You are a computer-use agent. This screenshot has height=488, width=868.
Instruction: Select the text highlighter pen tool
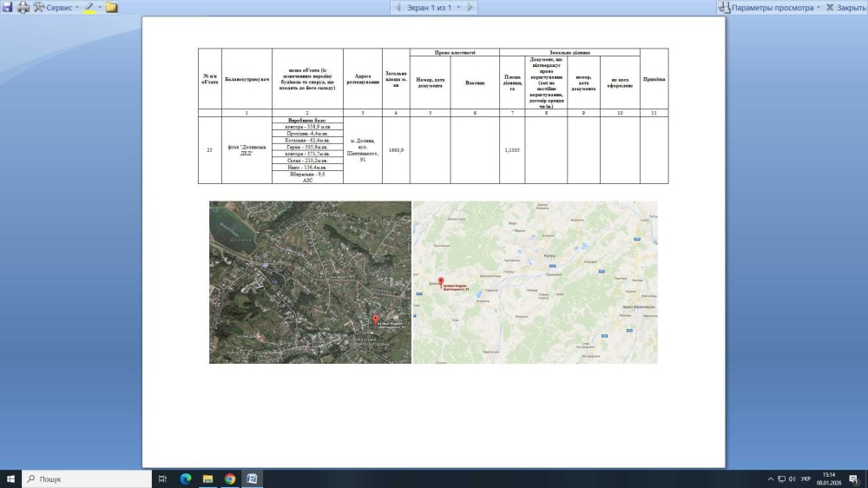pyautogui.click(x=89, y=7)
